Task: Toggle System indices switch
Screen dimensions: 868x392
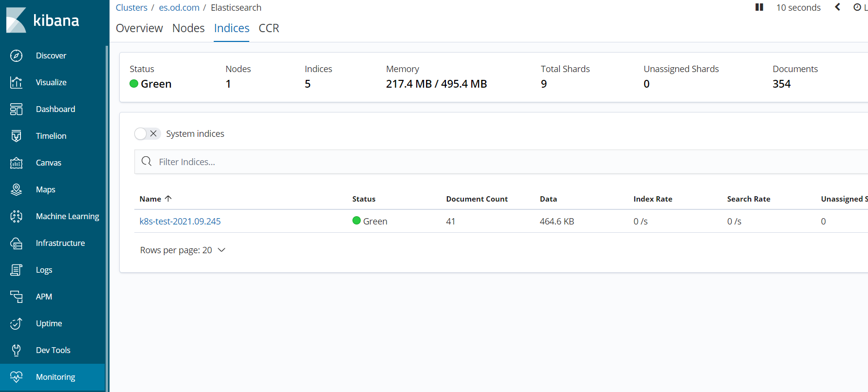Action: click(147, 133)
